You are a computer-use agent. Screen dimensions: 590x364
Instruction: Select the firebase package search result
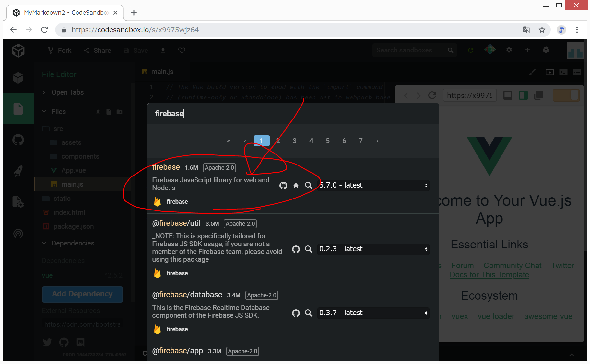[x=166, y=167]
